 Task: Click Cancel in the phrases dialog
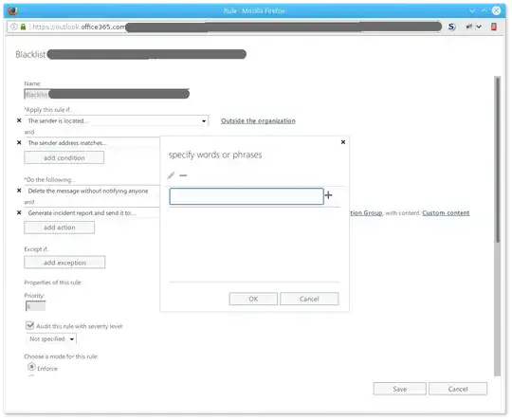[x=309, y=299]
